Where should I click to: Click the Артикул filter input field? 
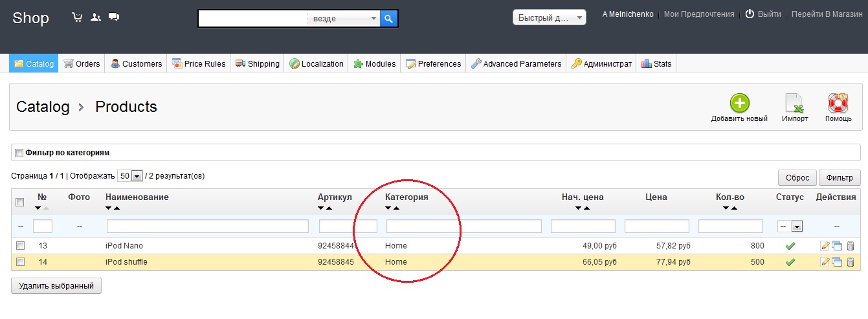(348, 226)
